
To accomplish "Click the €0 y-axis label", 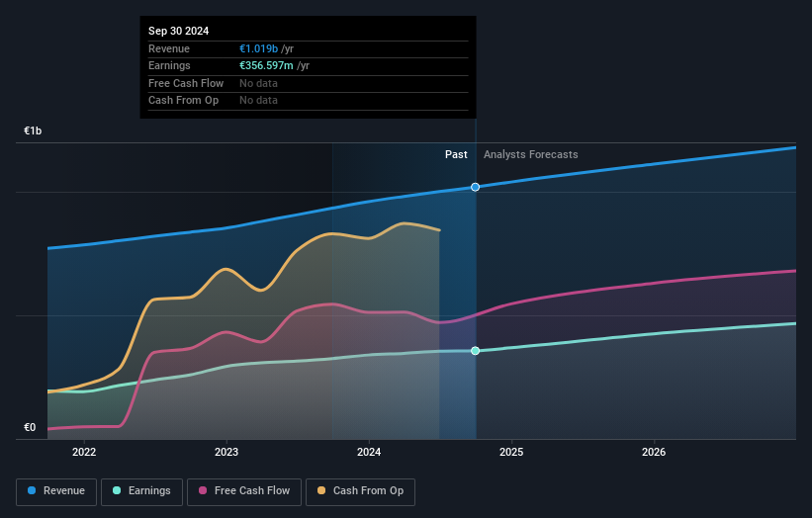I will [30, 427].
